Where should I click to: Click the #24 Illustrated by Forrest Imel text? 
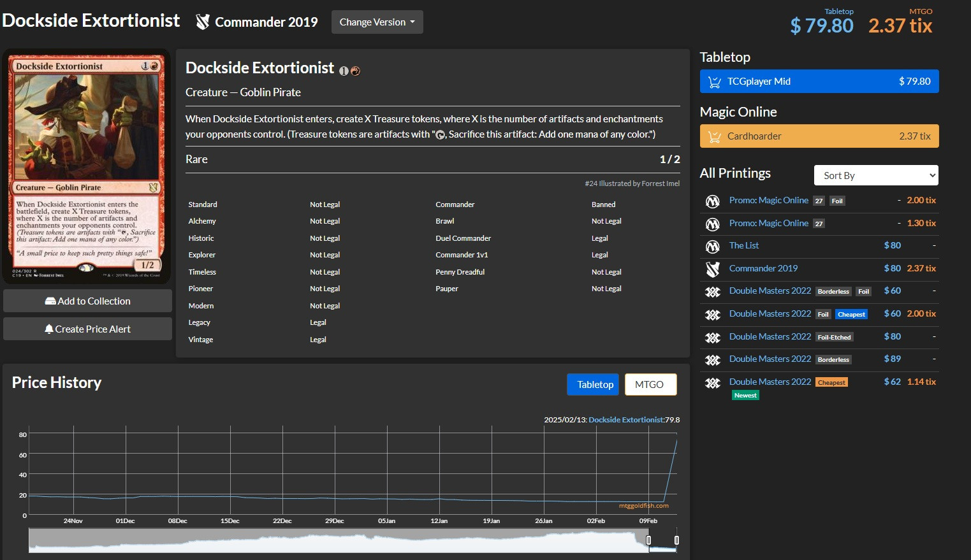click(x=632, y=183)
